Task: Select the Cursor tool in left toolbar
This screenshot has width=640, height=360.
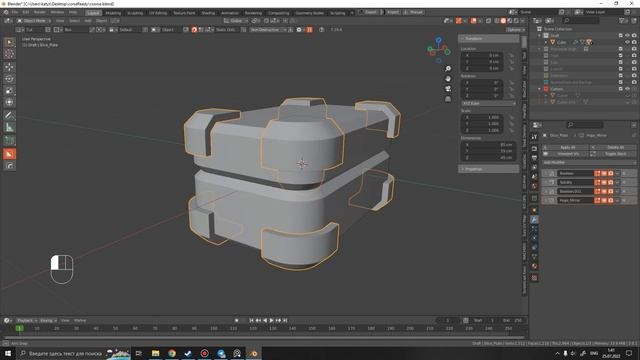Action: pyautogui.click(x=9, y=54)
